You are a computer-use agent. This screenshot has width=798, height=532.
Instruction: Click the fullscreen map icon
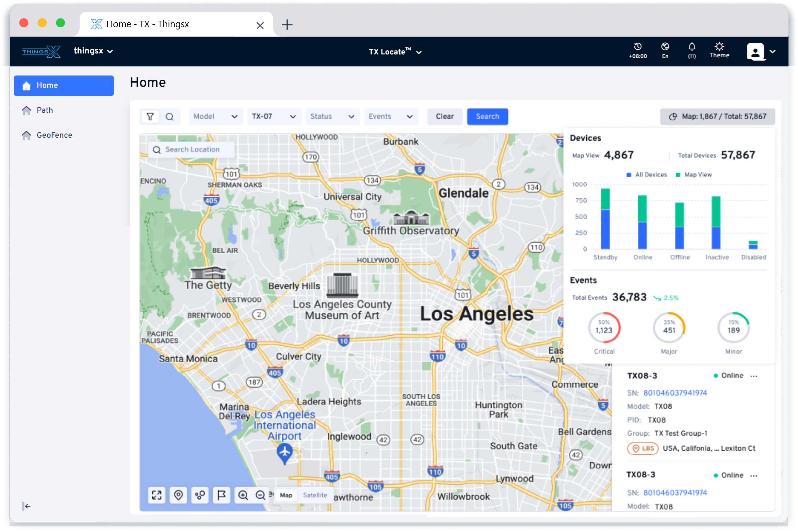157,495
